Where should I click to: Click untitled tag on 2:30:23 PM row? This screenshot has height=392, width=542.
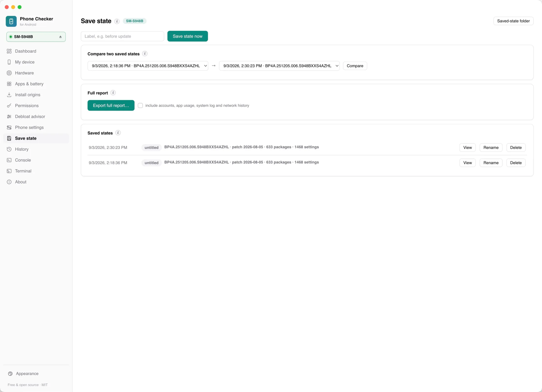151,148
